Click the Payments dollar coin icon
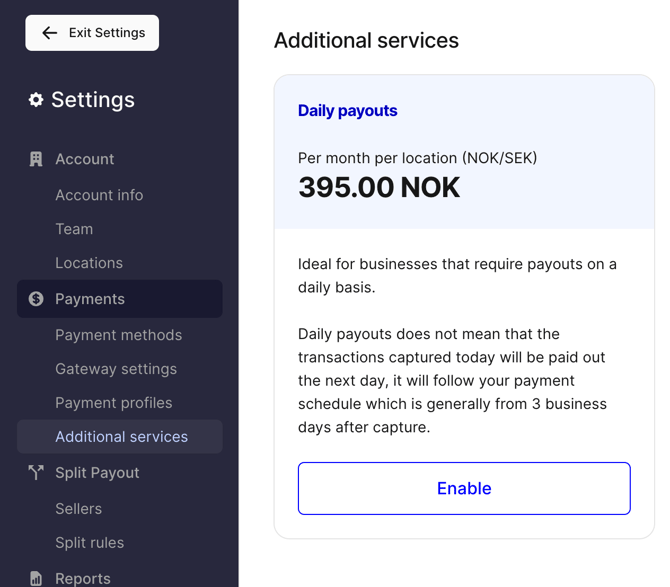 (36, 299)
